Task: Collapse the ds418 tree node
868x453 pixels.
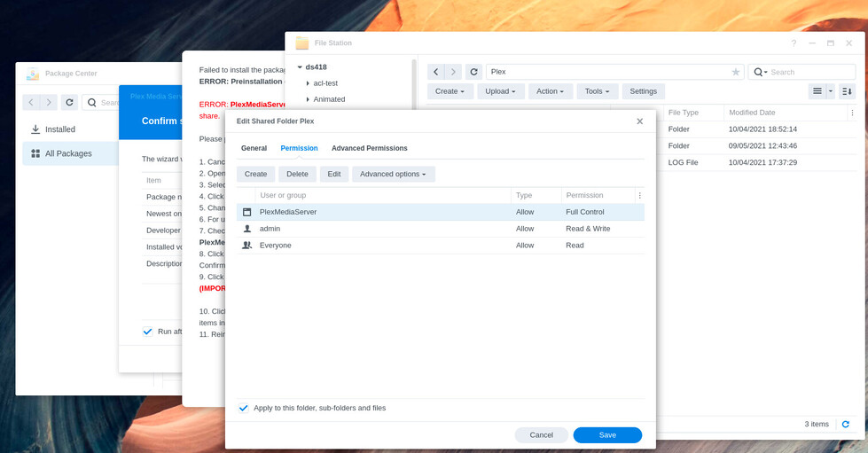Action: [300, 67]
